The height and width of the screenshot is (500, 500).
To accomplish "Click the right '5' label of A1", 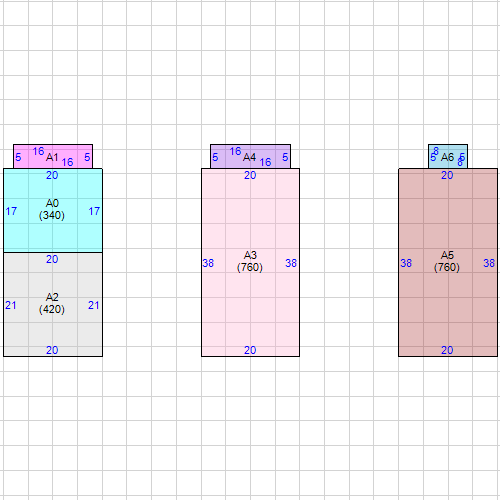I will (x=87, y=157).
